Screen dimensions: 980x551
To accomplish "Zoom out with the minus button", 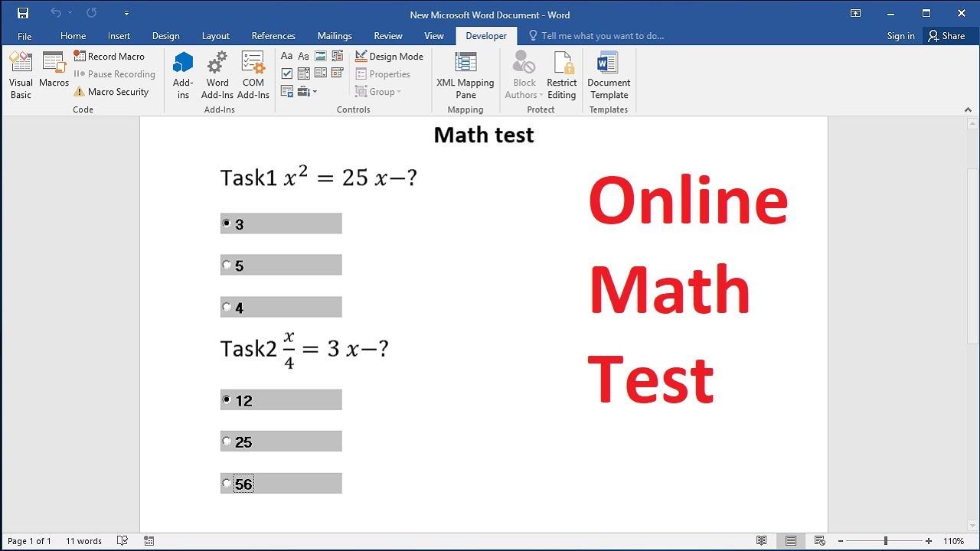I will click(x=840, y=541).
